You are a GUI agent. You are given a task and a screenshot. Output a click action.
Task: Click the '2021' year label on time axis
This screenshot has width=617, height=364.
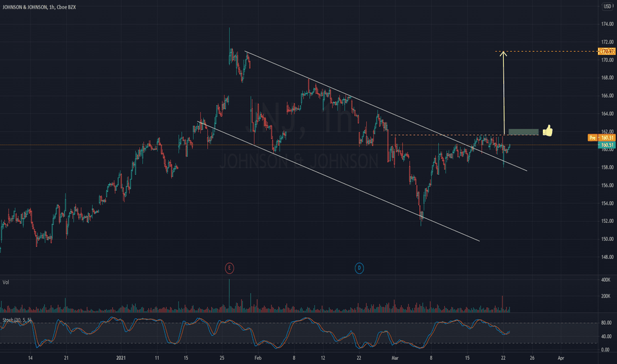coord(120,357)
